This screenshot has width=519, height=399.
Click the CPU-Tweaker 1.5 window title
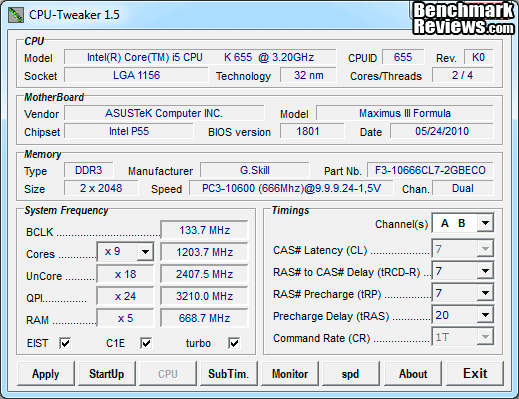[74, 15]
